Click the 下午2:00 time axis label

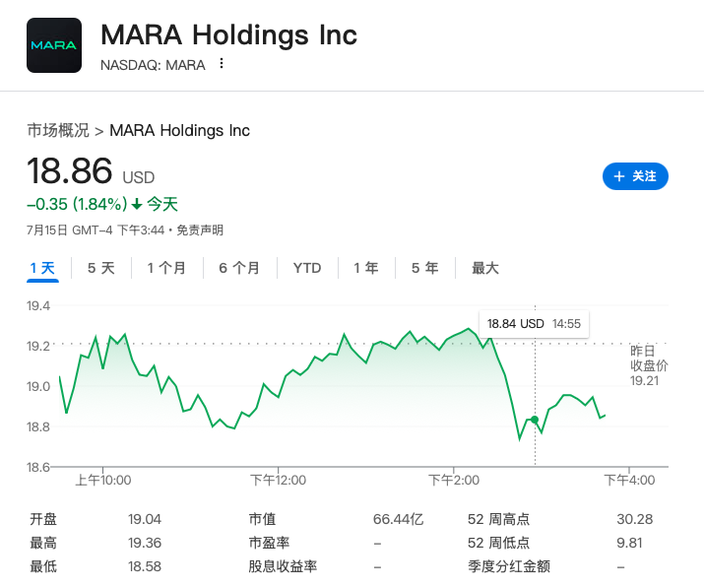pyautogui.click(x=453, y=481)
